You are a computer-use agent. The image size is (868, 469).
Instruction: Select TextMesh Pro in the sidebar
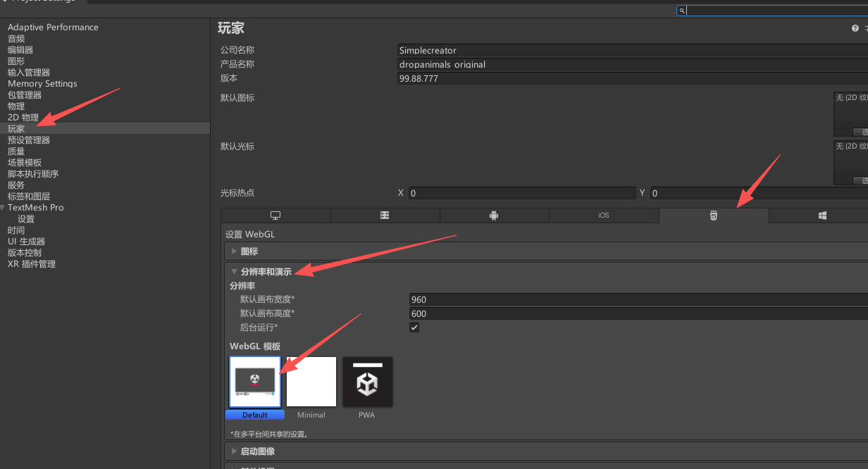coord(36,208)
